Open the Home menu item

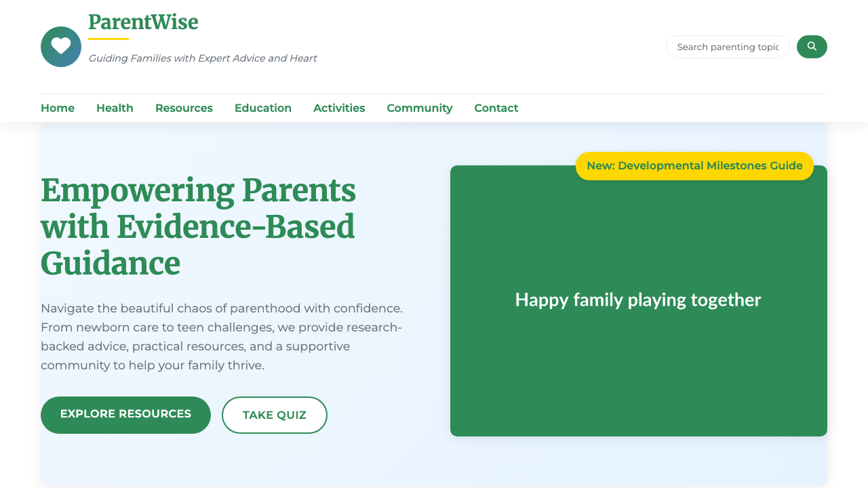pyautogui.click(x=58, y=108)
